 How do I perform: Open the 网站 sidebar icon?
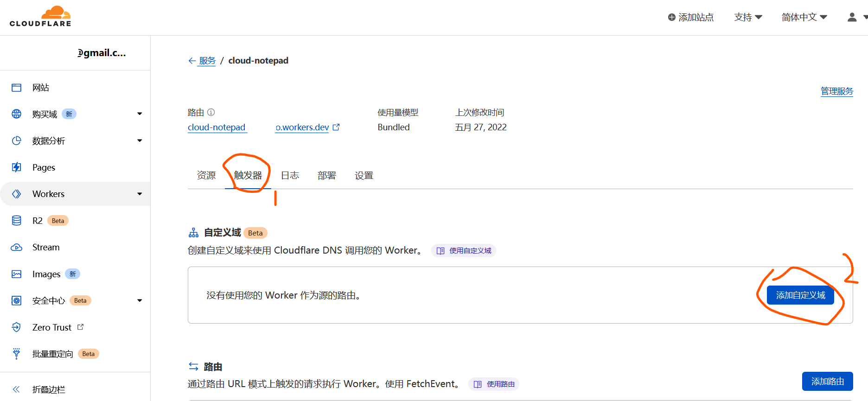pyautogui.click(x=17, y=88)
